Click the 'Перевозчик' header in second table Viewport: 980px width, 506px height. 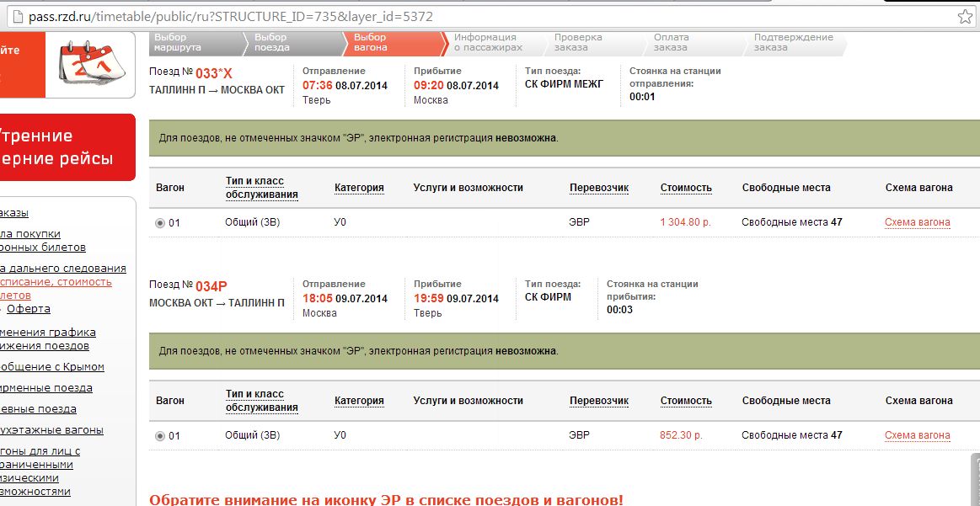598,401
